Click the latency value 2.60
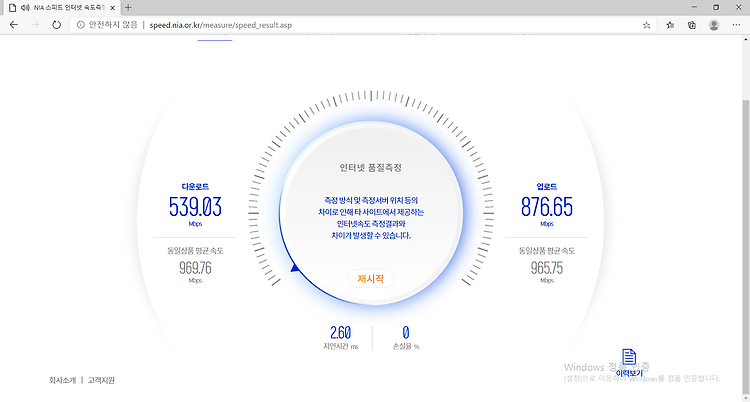The width and height of the screenshot is (750, 402). [341, 332]
